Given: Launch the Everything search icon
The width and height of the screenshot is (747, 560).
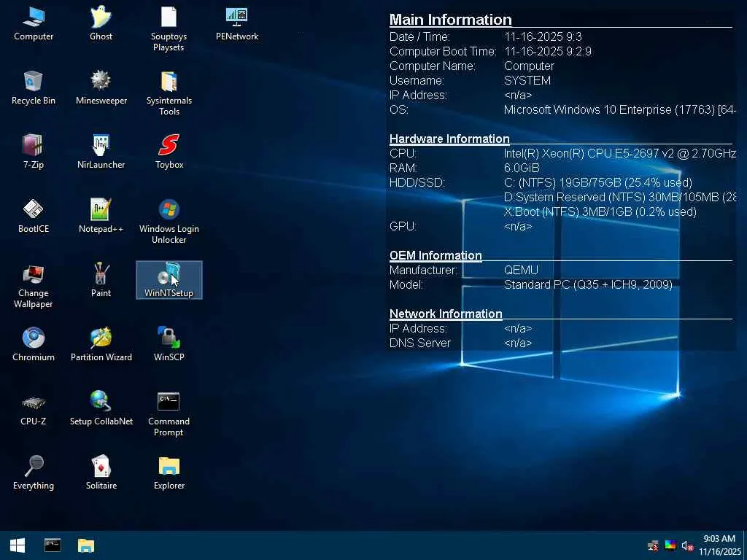Looking at the screenshot, I should point(34,472).
